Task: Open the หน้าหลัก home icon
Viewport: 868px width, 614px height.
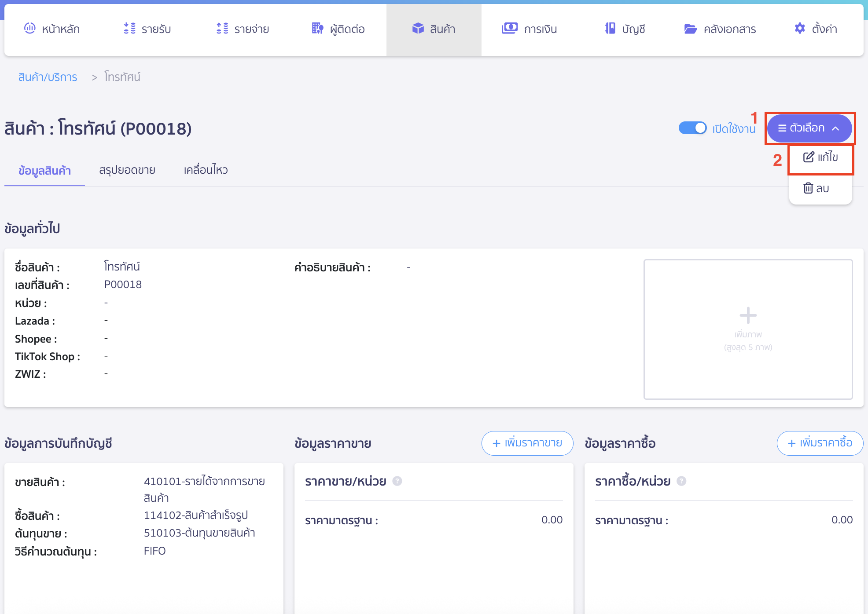Action: tap(29, 28)
